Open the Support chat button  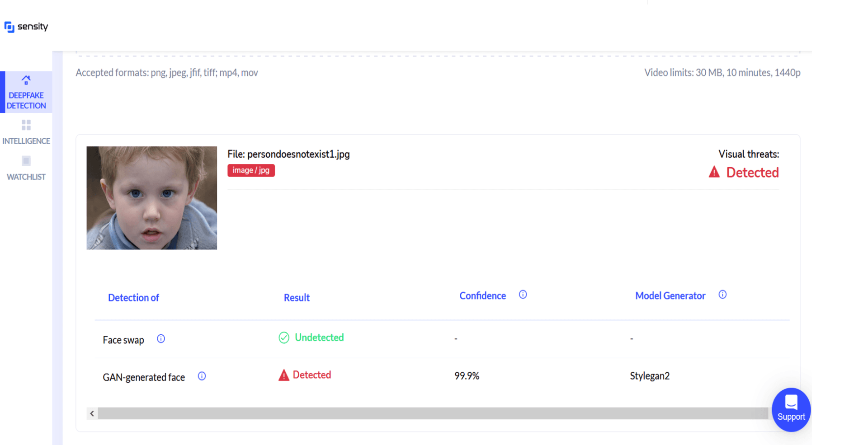[x=791, y=409]
